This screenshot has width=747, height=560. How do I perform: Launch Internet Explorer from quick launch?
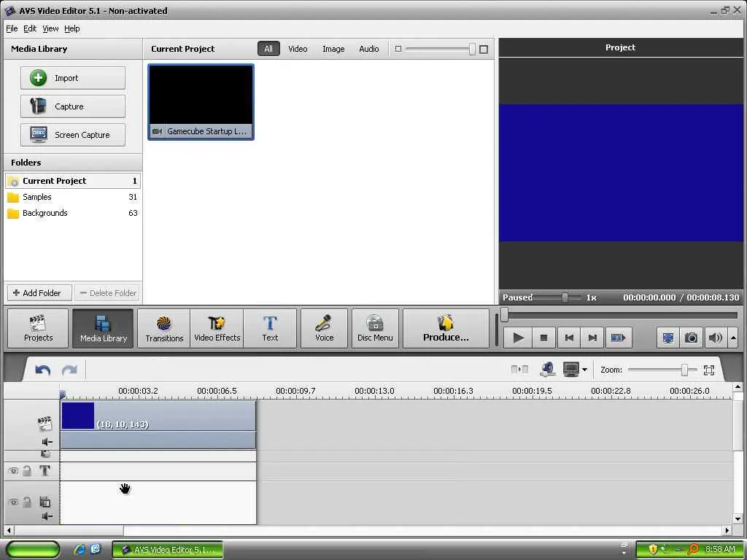[80, 549]
